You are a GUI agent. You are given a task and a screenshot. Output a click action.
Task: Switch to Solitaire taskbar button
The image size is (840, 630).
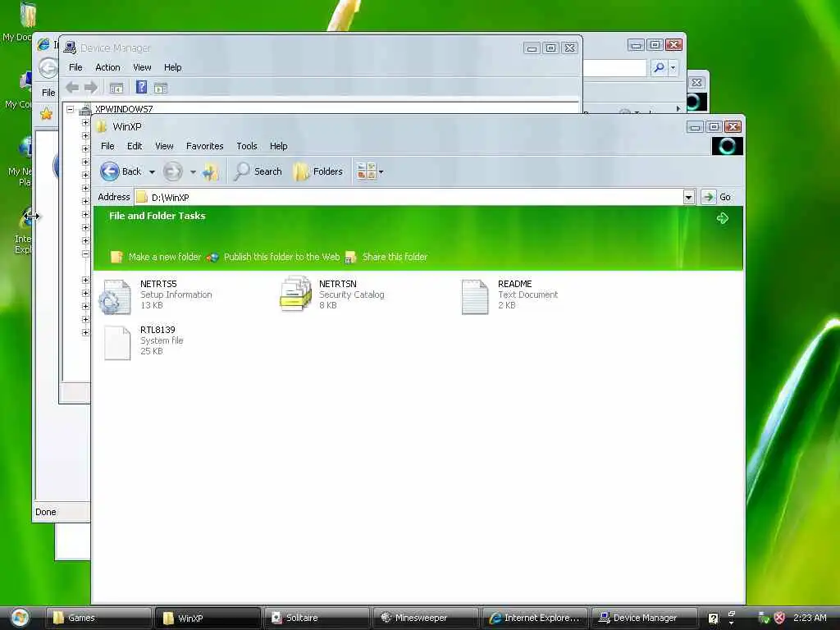coord(317,619)
